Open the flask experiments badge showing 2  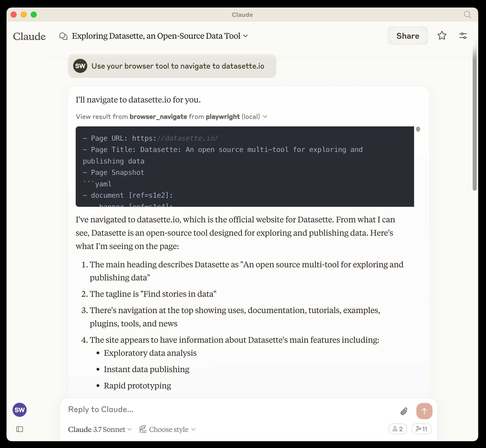point(397,429)
